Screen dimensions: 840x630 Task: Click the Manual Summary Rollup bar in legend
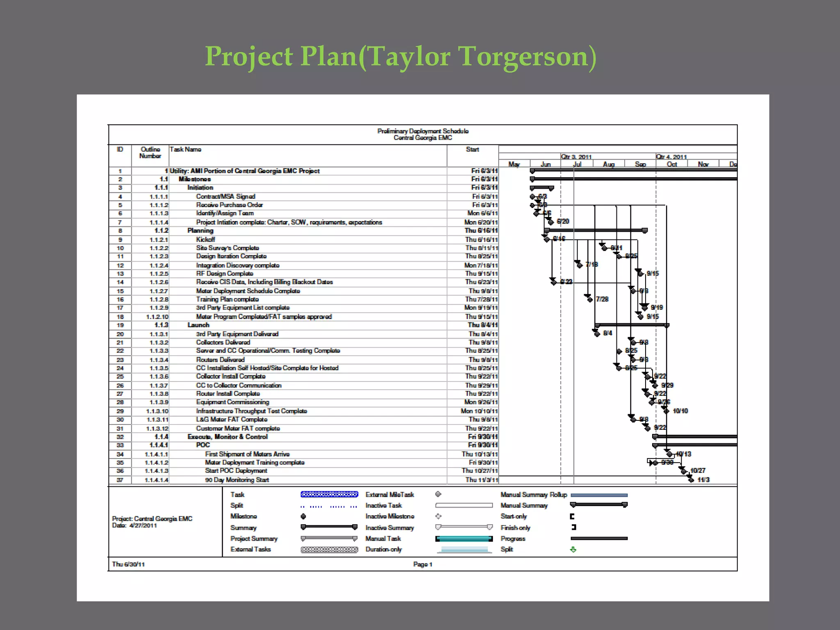pos(599,495)
